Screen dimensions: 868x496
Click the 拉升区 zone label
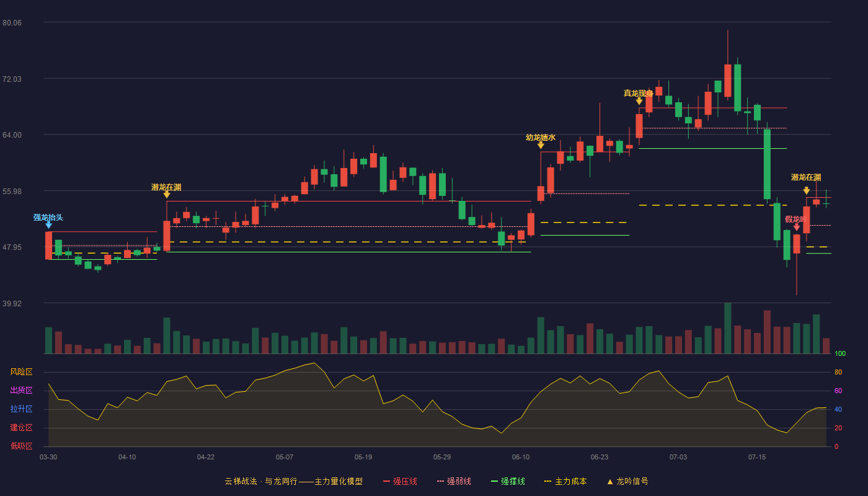click(21, 409)
